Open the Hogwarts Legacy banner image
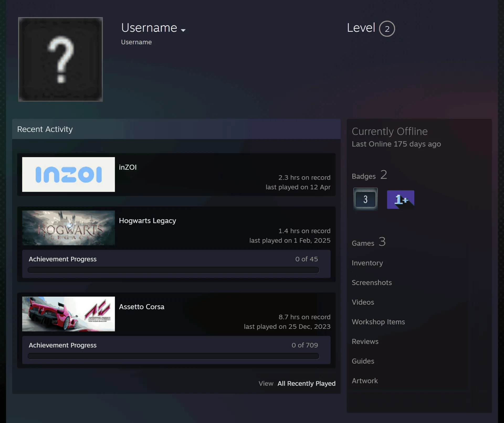The image size is (504, 423). click(69, 228)
